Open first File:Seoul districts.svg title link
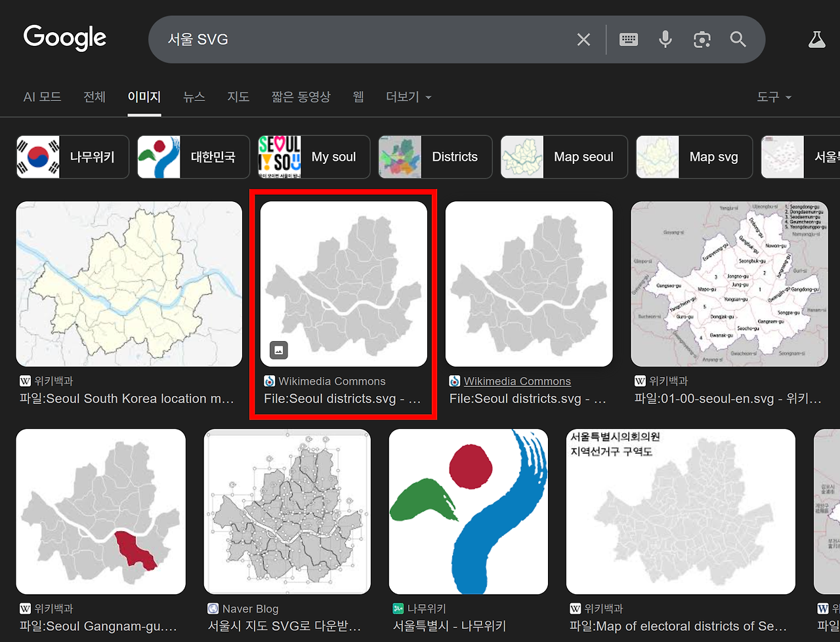 343,399
